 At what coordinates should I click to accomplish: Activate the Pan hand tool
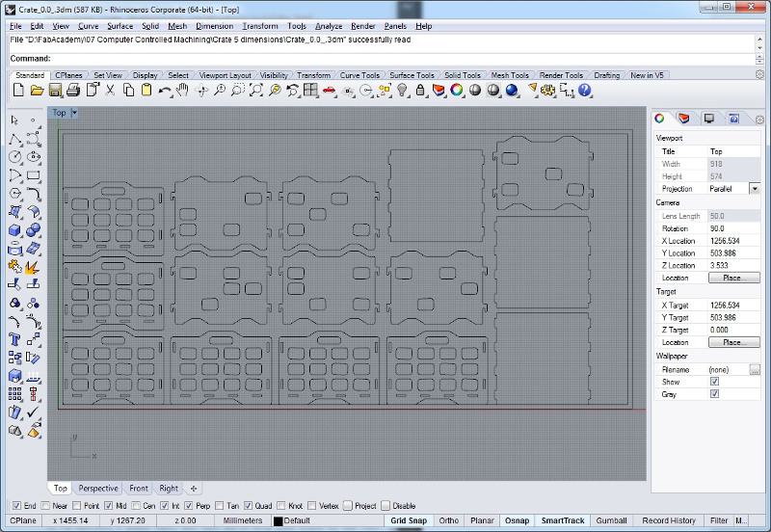click(x=183, y=90)
